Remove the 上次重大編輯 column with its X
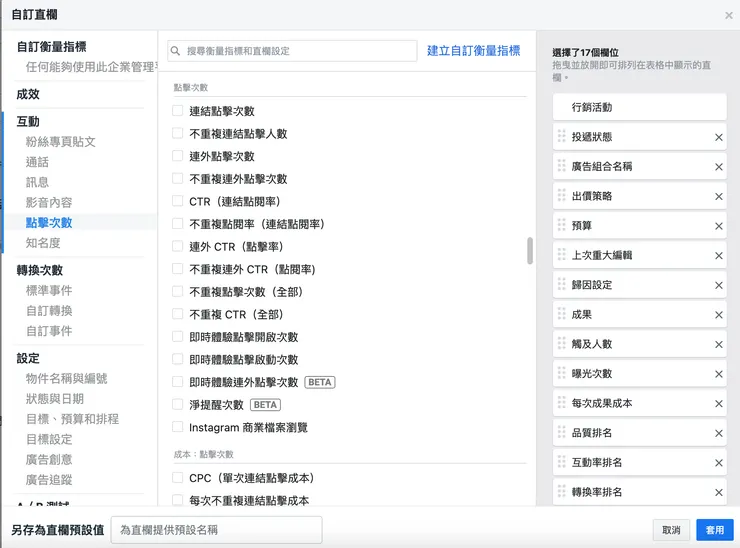 tap(718, 255)
